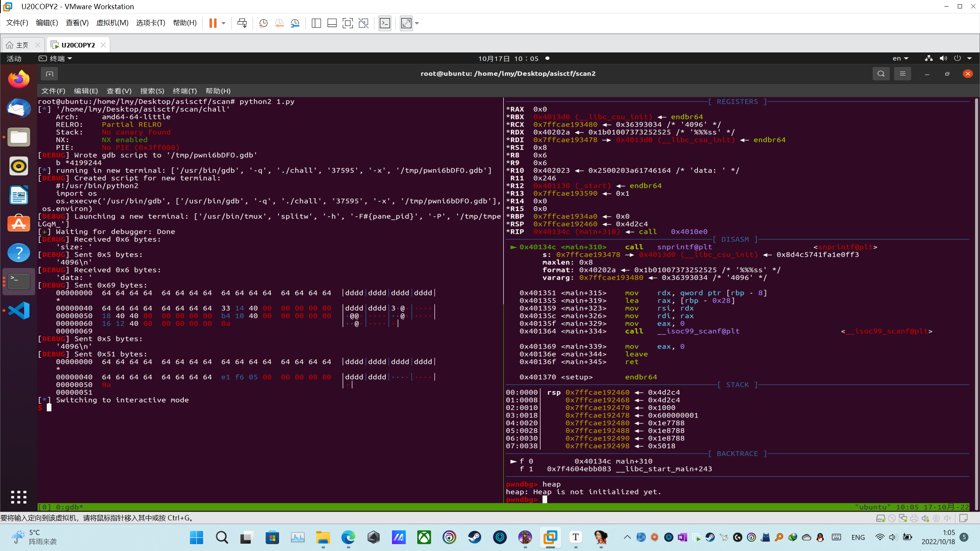
Task: Open VMware 选项卡(T) menu
Action: [x=150, y=23]
